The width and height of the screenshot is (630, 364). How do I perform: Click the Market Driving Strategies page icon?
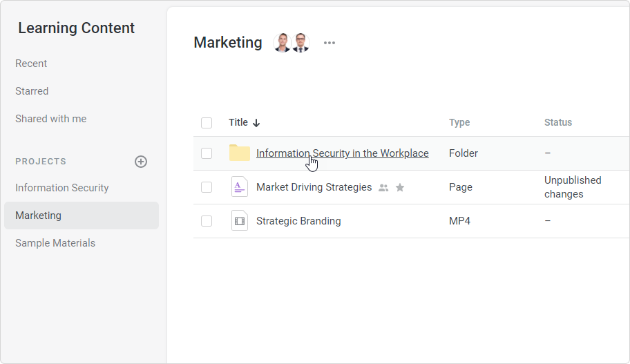click(x=240, y=186)
